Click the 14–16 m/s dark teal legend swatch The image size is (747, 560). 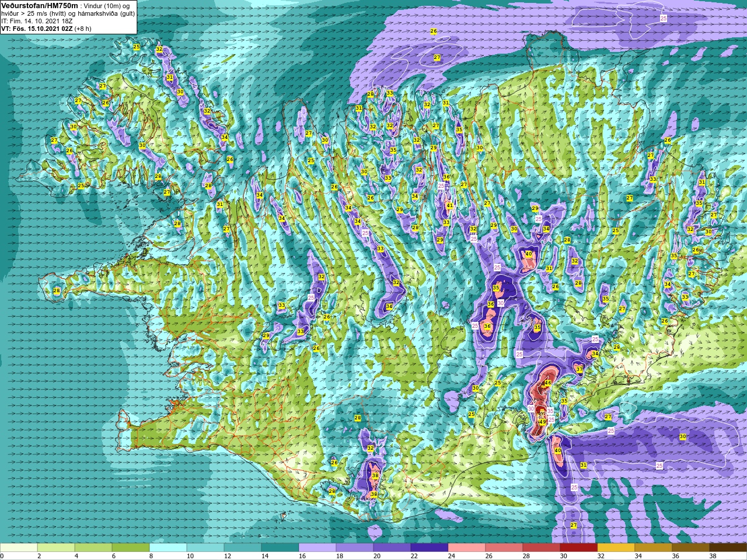pyautogui.click(x=280, y=547)
